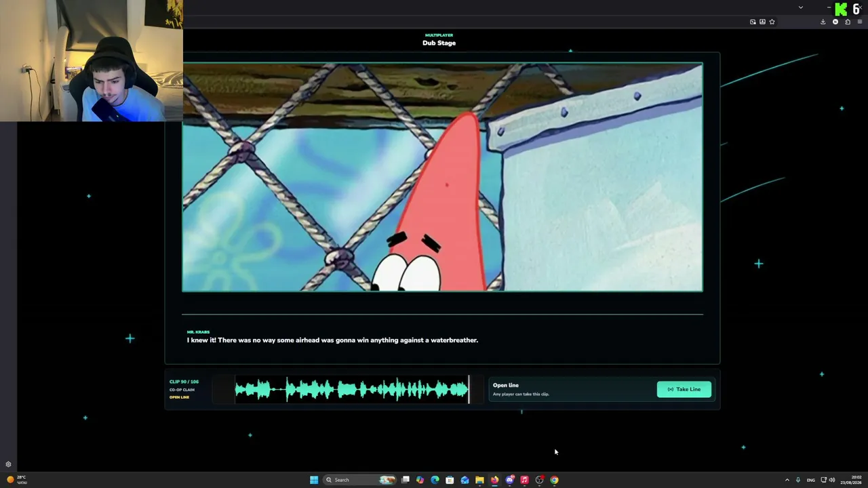Screen dimensions: 868x488
Task: Show hidden system tray icons
Action: [x=787, y=480]
